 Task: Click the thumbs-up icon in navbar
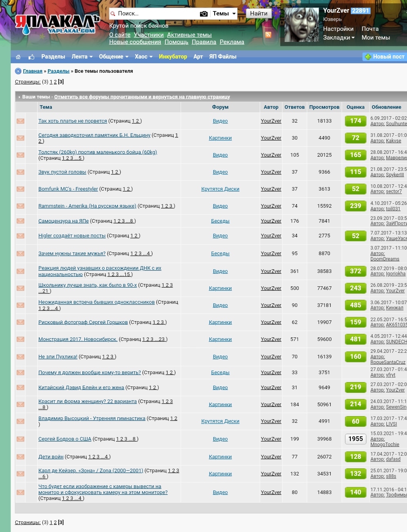click(x=31, y=57)
